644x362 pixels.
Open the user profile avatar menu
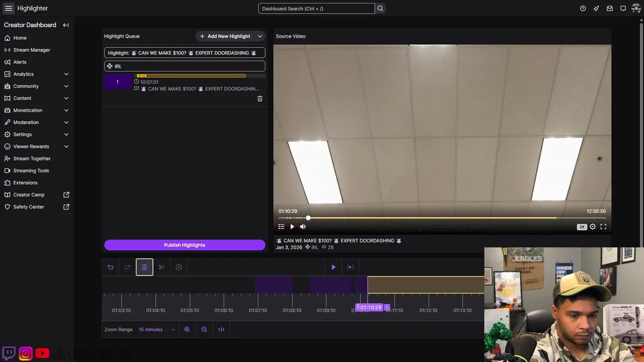636,9
